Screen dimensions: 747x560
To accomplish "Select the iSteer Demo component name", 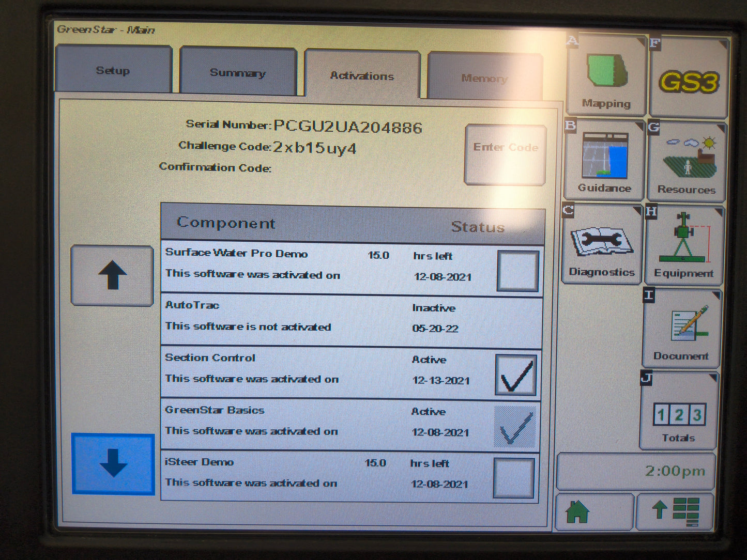I will click(x=199, y=462).
